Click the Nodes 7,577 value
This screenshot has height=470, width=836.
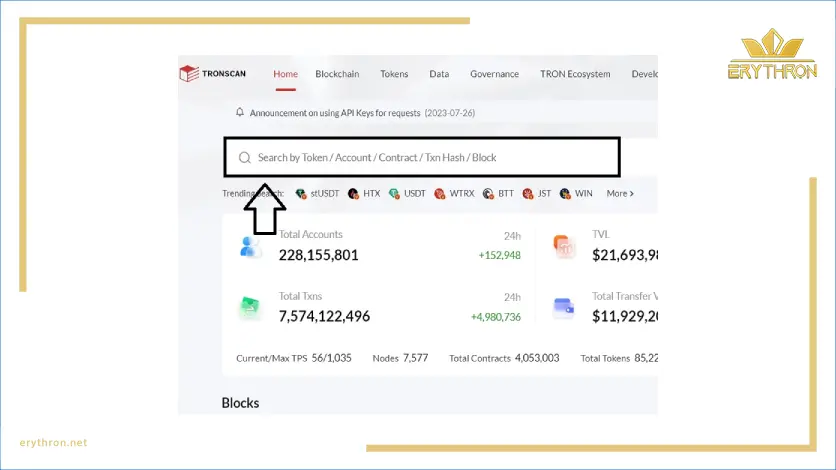pos(415,358)
